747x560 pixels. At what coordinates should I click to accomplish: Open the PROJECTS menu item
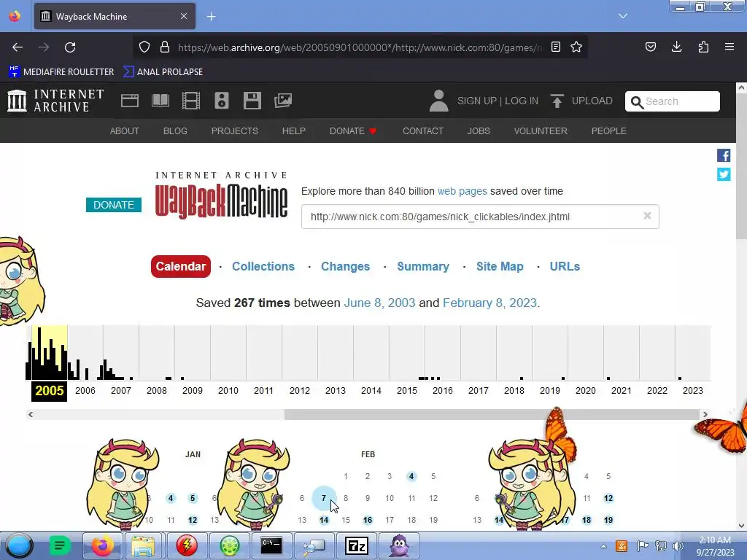pos(235,131)
